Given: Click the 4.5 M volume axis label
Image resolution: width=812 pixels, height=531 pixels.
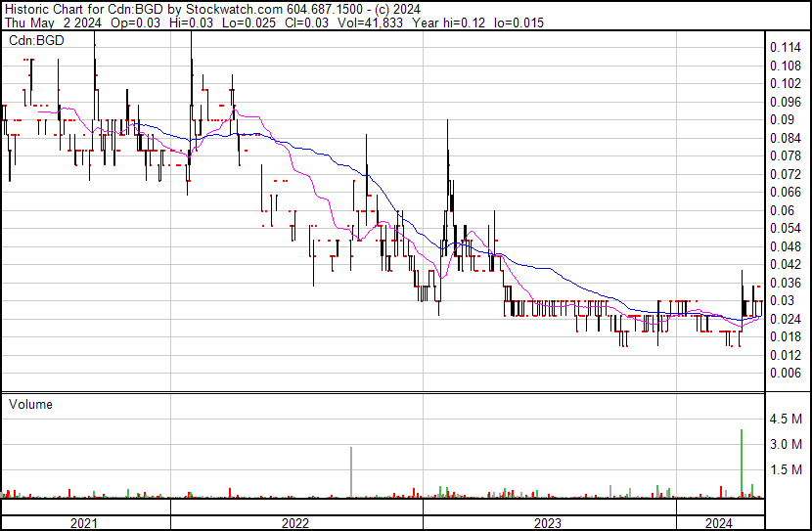Looking at the screenshot, I should click(x=786, y=419).
